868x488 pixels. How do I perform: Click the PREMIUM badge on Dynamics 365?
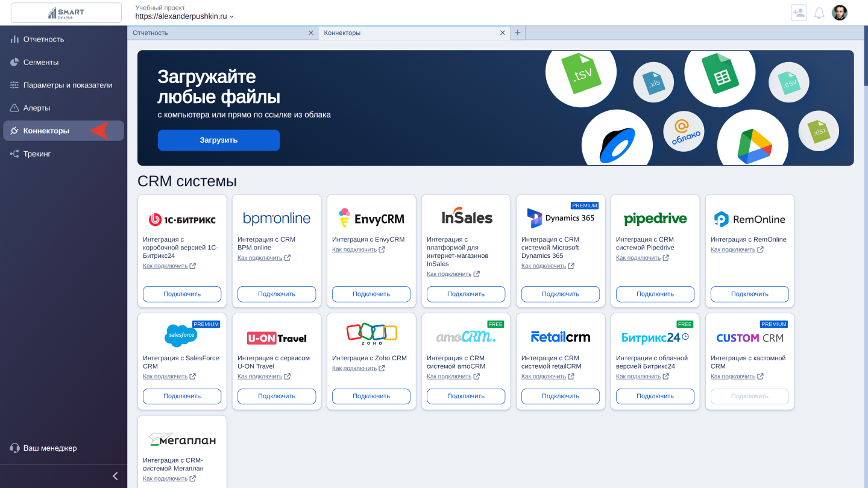(585, 205)
